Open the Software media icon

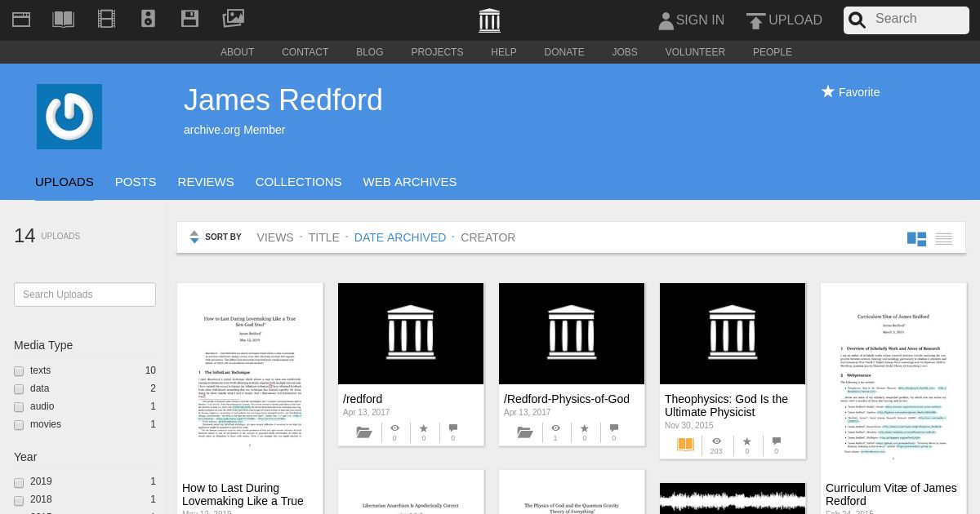190,19
